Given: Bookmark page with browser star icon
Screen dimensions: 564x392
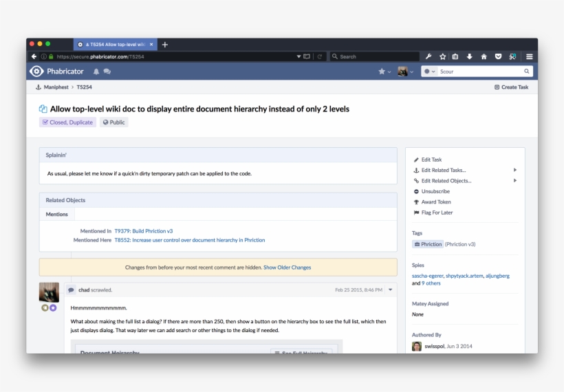Looking at the screenshot, I should (x=442, y=56).
